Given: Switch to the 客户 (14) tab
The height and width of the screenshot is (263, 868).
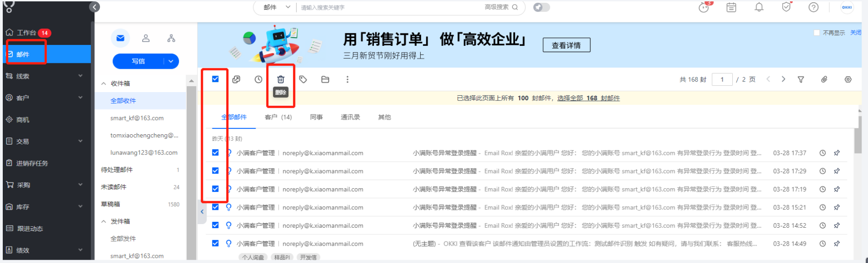Looking at the screenshot, I should pos(278,117).
